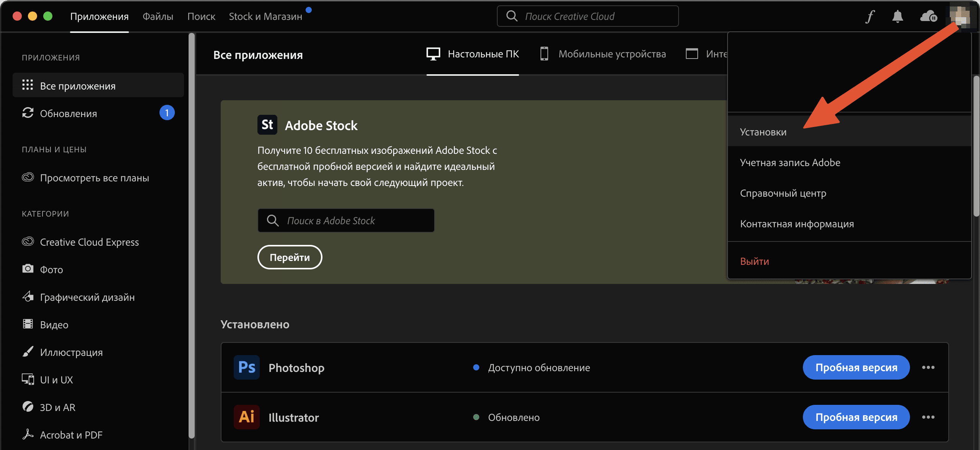Open the fonts icon in header
The height and width of the screenshot is (450, 980).
(x=870, y=16)
